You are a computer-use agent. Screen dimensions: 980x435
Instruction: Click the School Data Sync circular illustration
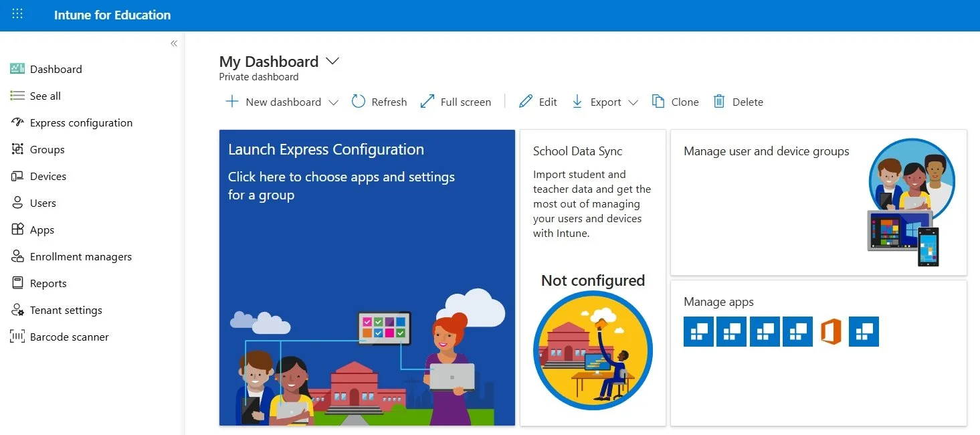pos(593,351)
